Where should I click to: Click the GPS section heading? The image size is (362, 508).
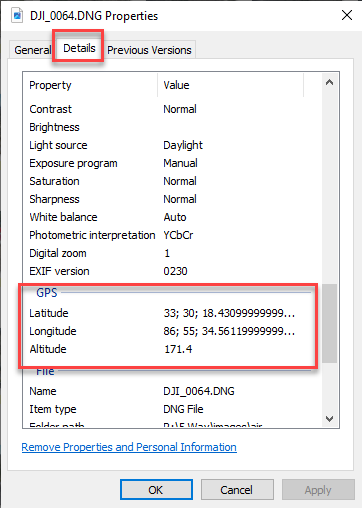tap(47, 293)
